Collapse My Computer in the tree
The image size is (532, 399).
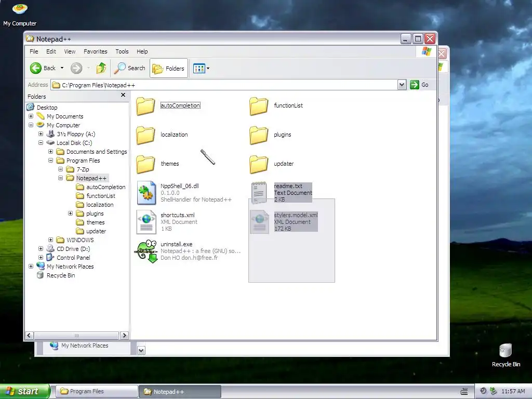31,125
